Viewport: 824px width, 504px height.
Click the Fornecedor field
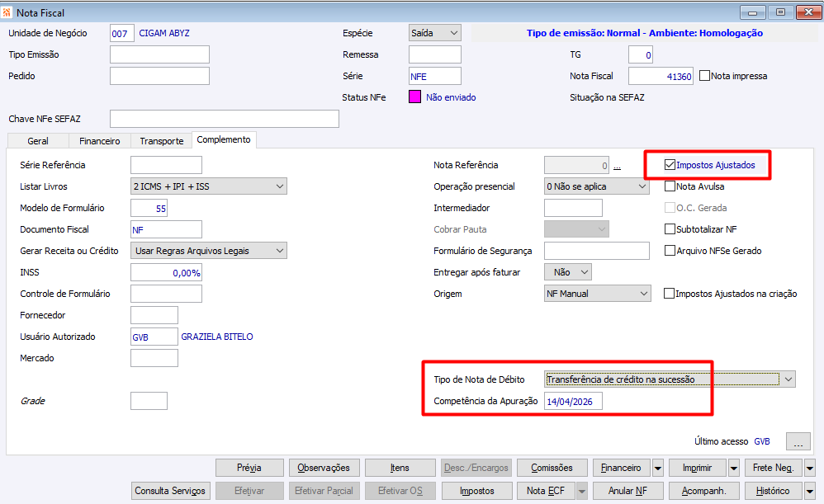(x=154, y=315)
